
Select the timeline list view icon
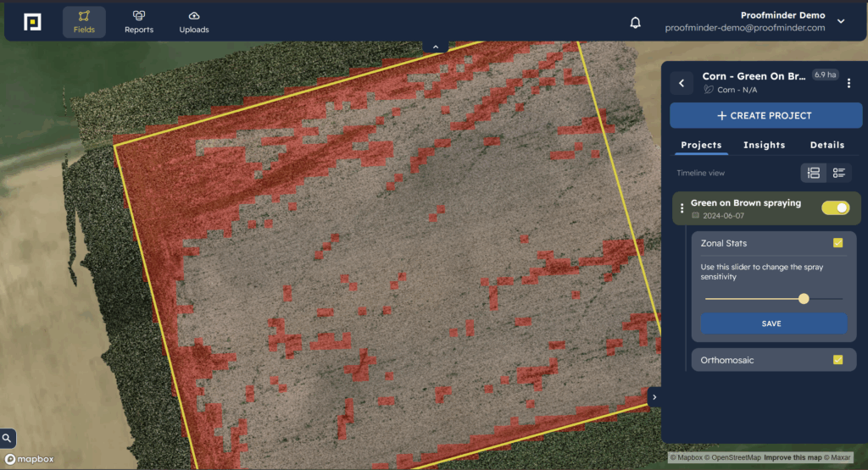(813, 173)
